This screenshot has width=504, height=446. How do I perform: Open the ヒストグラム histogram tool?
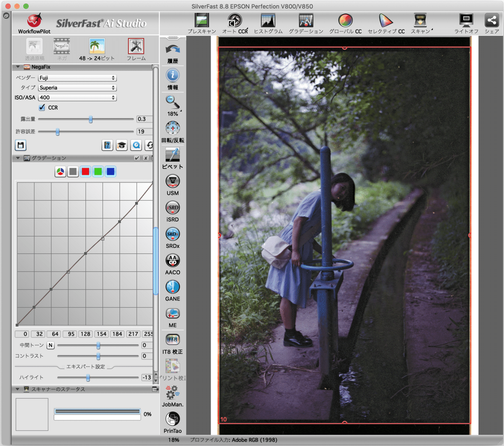[268, 24]
